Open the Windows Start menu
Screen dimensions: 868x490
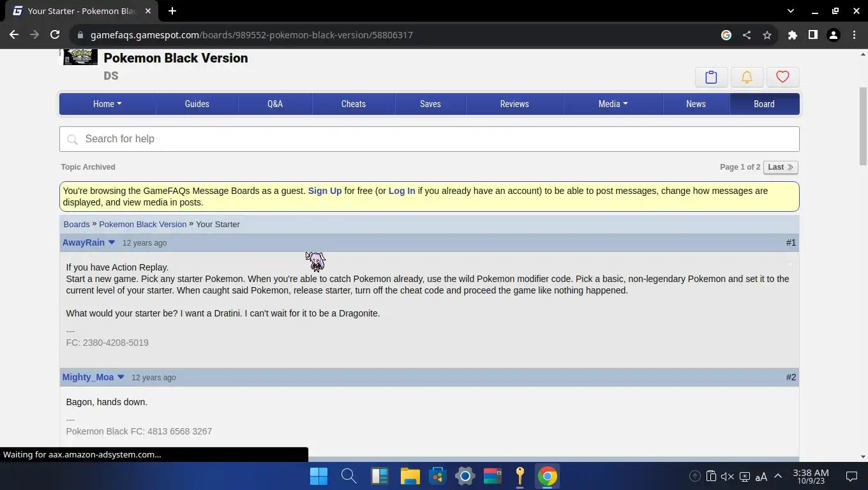click(318, 476)
